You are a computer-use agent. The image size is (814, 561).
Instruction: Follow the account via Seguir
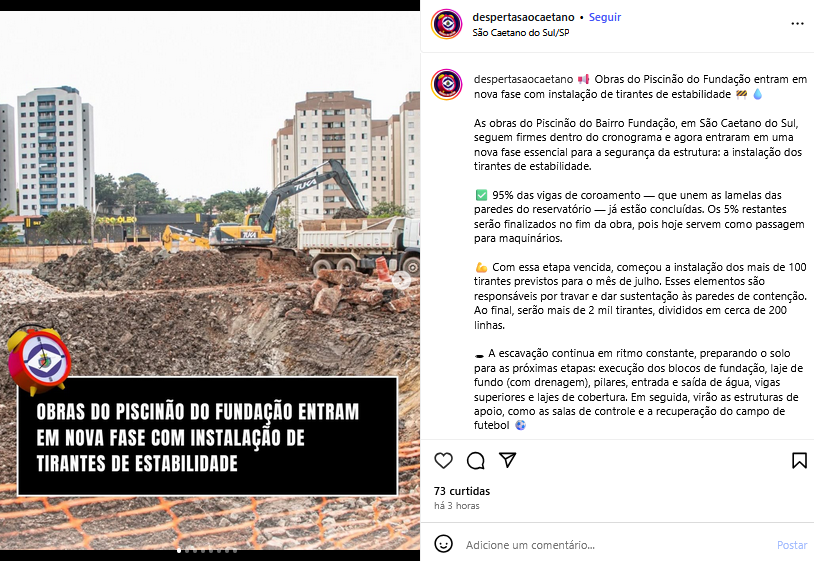click(x=605, y=17)
